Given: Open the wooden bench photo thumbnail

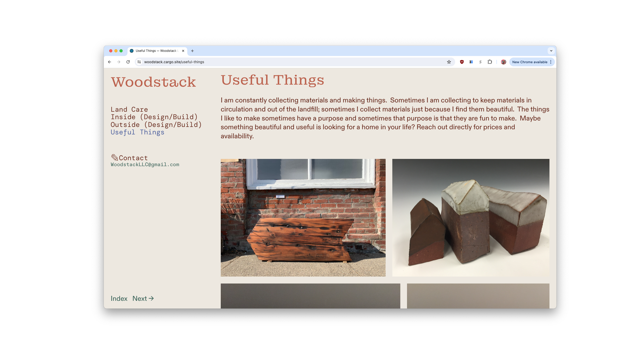Looking at the screenshot, I should [303, 217].
